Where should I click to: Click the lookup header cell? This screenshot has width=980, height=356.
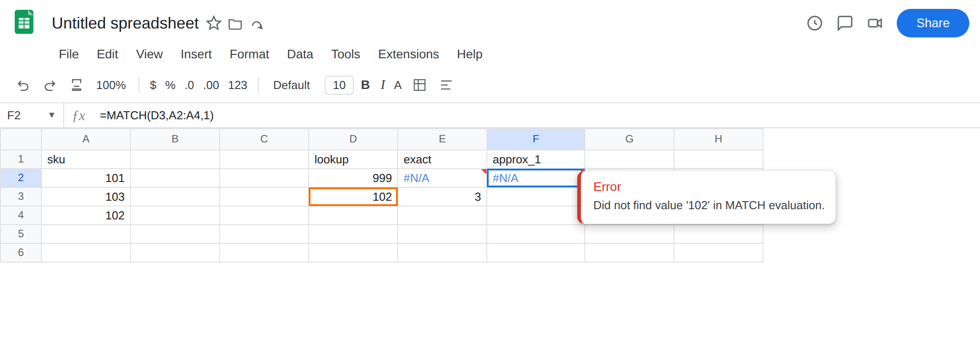[x=353, y=159]
